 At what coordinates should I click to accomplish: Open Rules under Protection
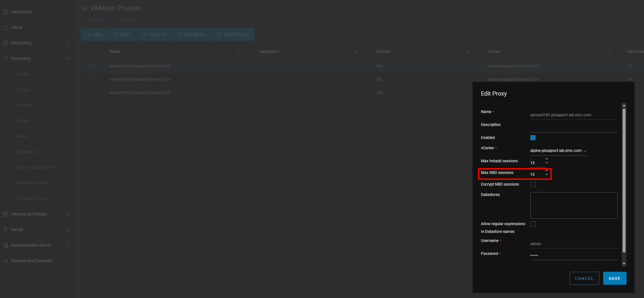point(22,136)
